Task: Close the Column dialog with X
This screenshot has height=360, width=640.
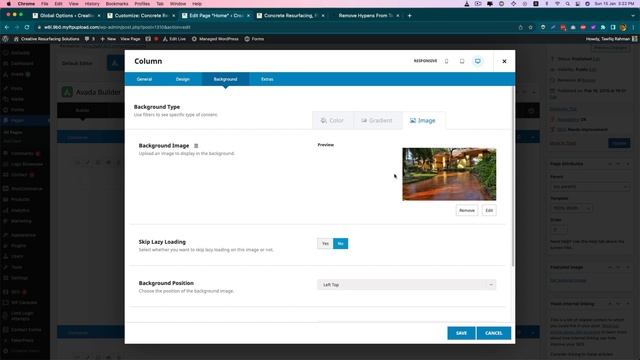Action: point(504,61)
